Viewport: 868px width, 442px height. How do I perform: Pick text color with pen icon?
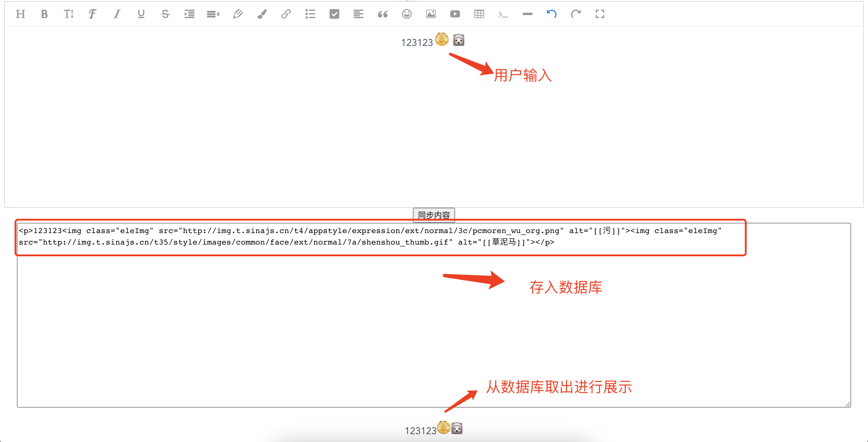(238, 14)
